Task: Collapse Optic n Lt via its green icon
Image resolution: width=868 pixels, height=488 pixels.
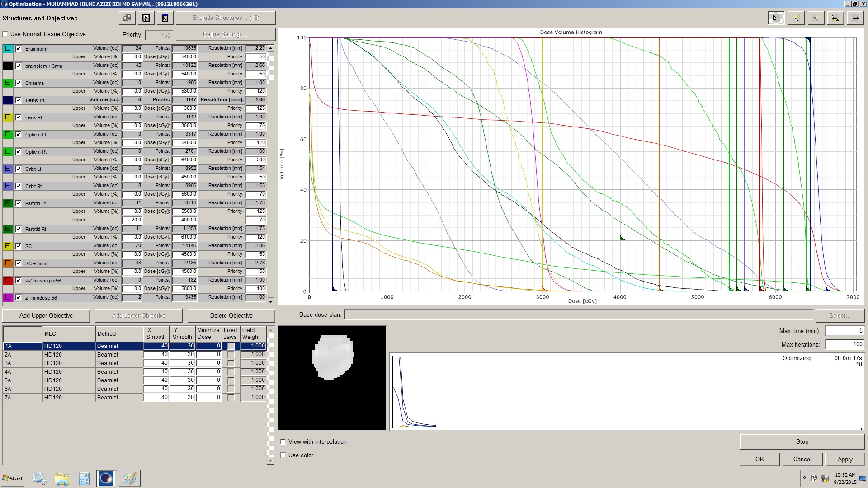Action: [x=8, y=134]
